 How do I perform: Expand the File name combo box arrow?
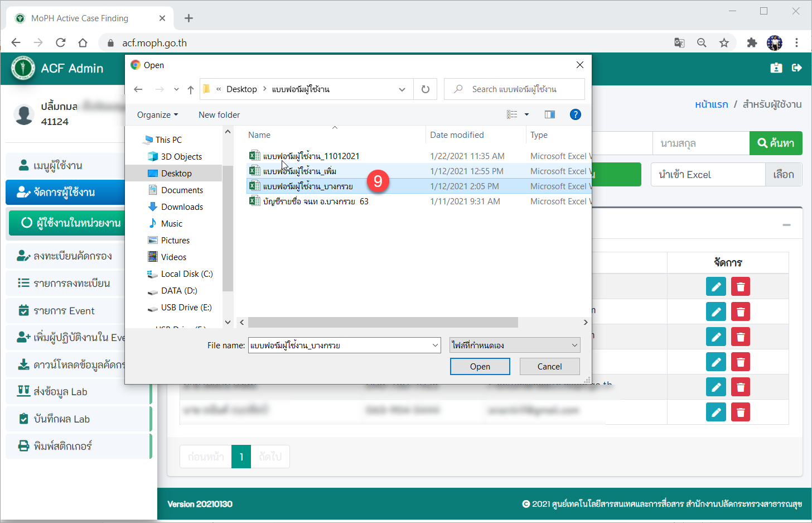pos(436,346)
